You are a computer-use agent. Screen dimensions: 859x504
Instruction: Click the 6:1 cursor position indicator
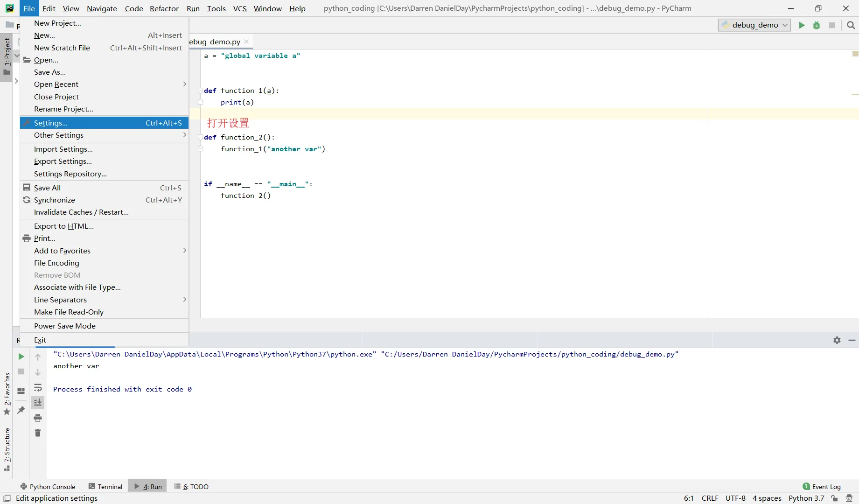(x=689, y=498)
